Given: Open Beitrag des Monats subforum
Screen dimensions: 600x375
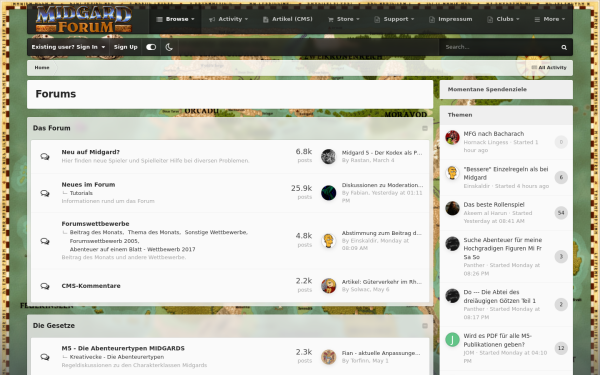Looking at the screenshot, I should coord(96,233).
